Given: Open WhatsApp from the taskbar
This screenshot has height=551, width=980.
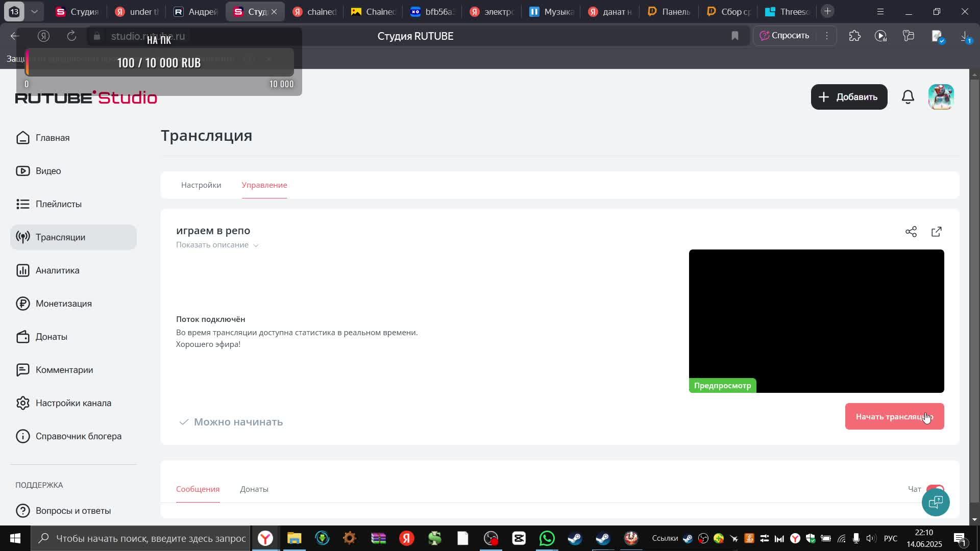Looking at the screenshot, I should [x=547, y=538].
